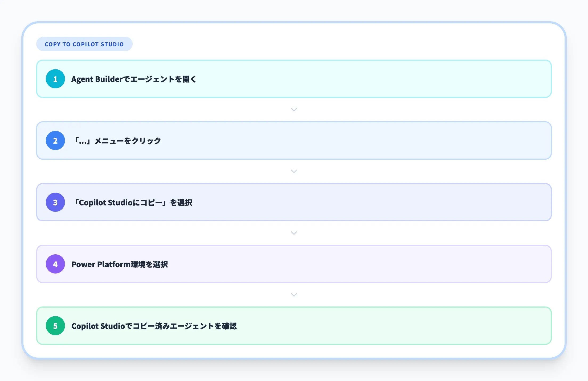Click the green step 5 number circle

[55, 326]
